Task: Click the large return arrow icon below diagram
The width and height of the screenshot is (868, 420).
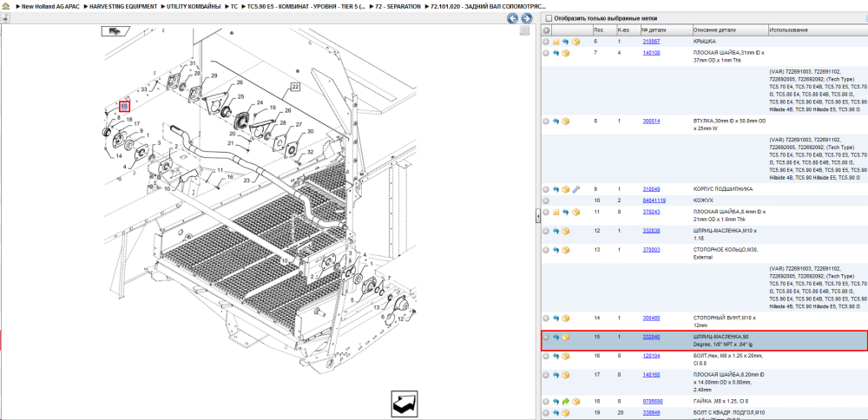Action: click(x=404, y=404)
